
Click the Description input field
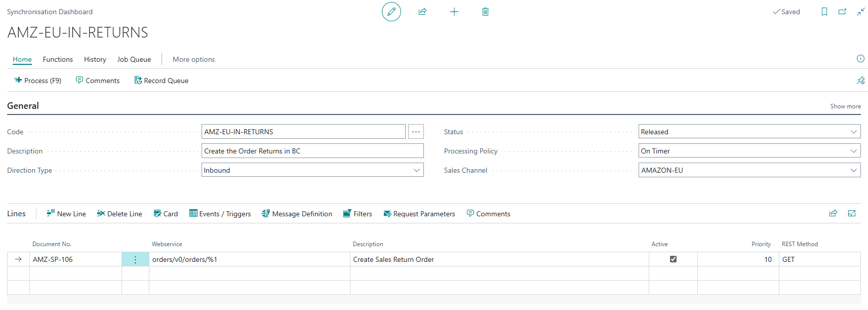[x=312, y=151]
